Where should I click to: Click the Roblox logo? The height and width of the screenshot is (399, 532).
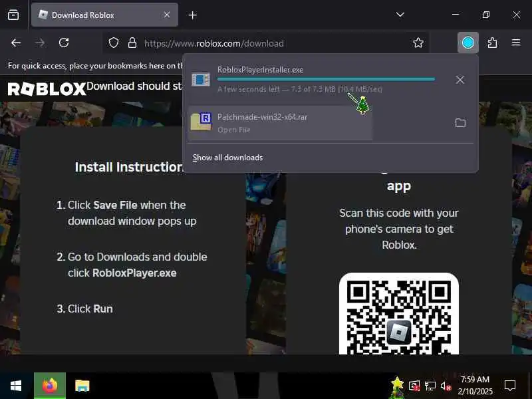pos(47,89)
